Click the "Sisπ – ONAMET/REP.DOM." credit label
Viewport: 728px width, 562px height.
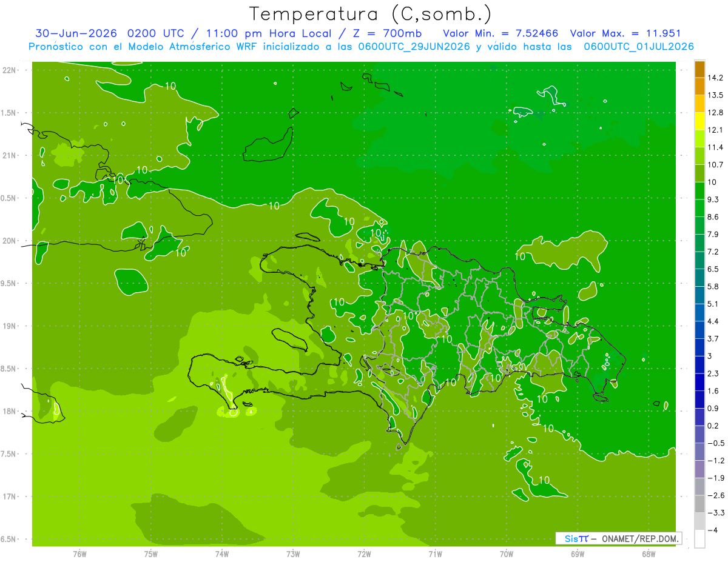click(618, 538)
